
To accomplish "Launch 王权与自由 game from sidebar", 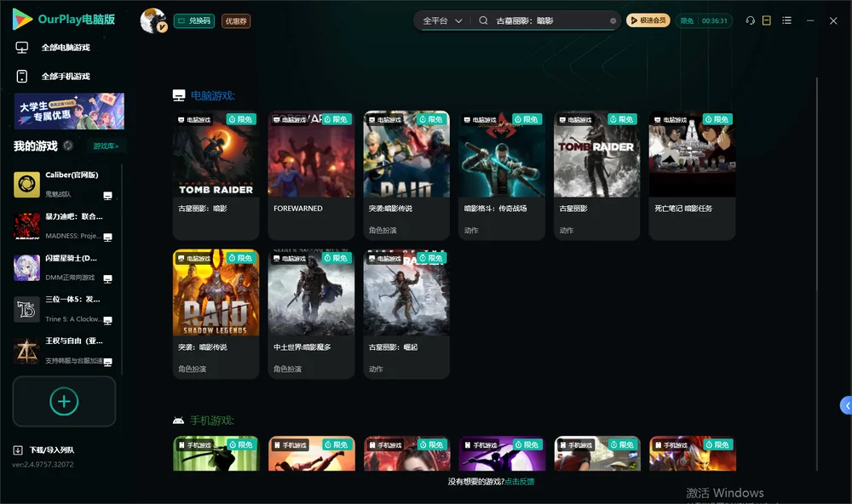I will 63,351.
